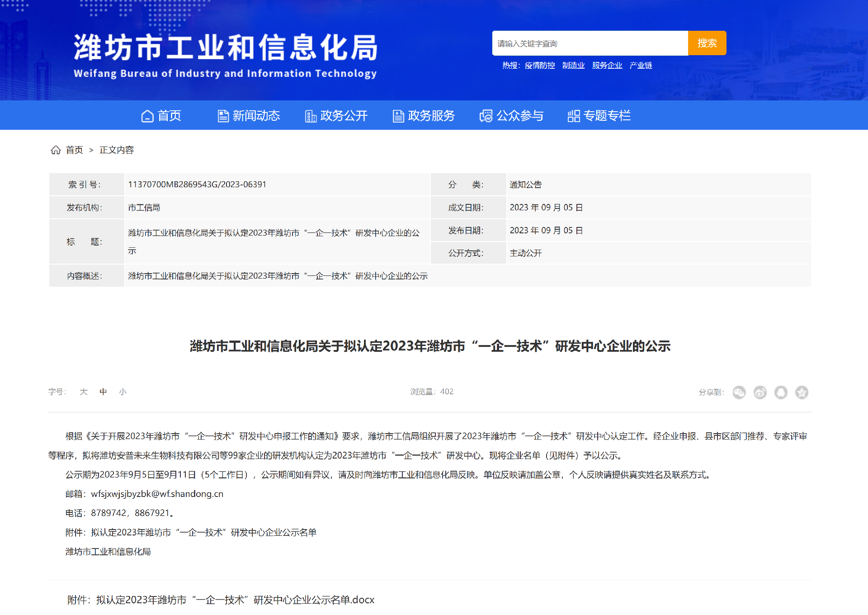Click the 内容概述 summary text
This screenshot has width=868, height=615.
[x=278, y=276]
